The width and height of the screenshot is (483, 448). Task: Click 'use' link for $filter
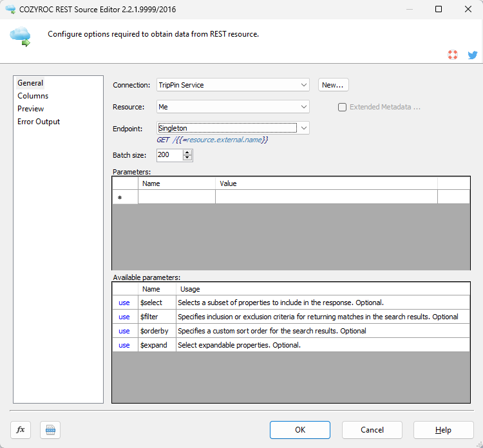point(124,317)
